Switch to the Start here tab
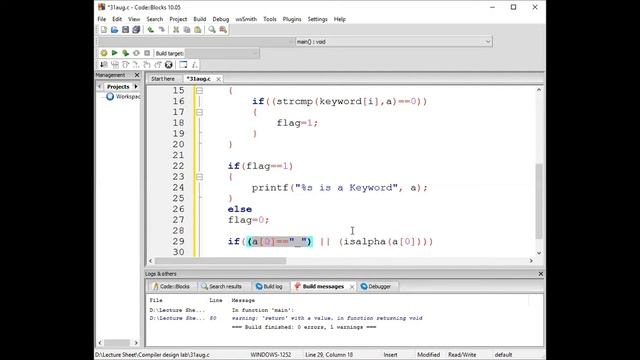640x360 pixels. (163, 79)
